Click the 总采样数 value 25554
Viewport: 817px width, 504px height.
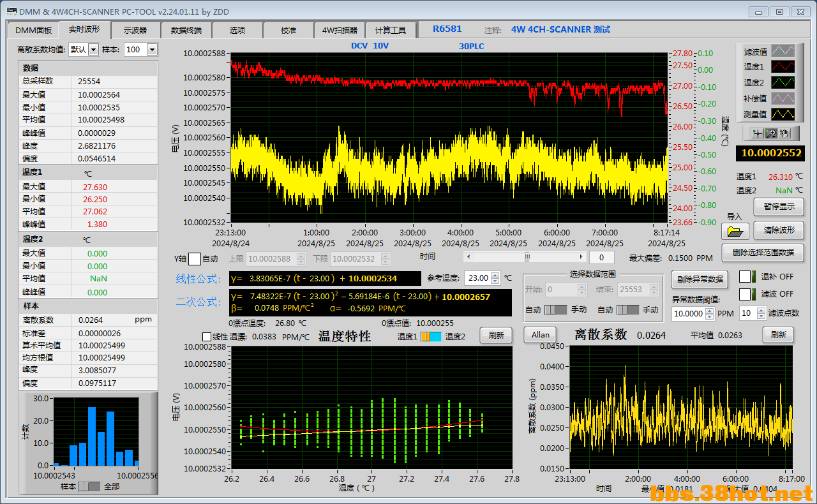tap(89, 81)
